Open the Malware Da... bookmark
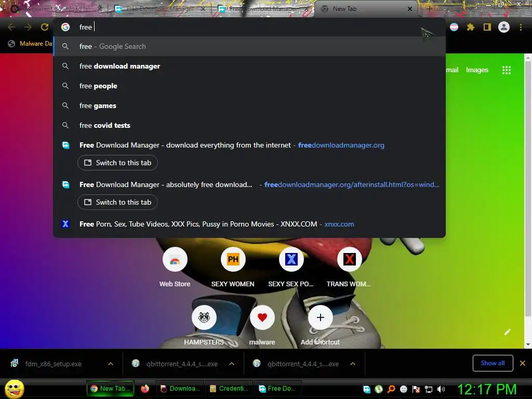The image size is (532, 399). click(31, 44)
